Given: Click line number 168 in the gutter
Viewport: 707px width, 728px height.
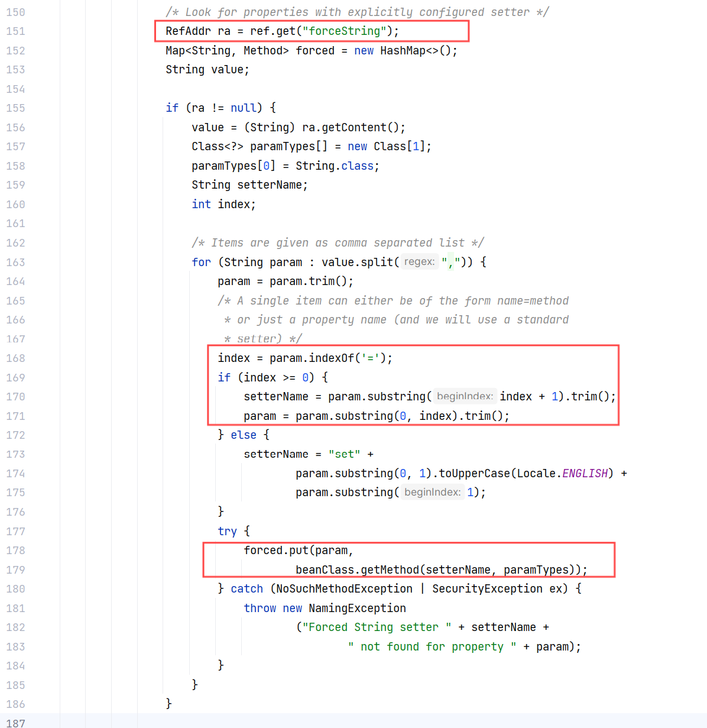Looking at the screenshot, I should [x=16, y=358].
